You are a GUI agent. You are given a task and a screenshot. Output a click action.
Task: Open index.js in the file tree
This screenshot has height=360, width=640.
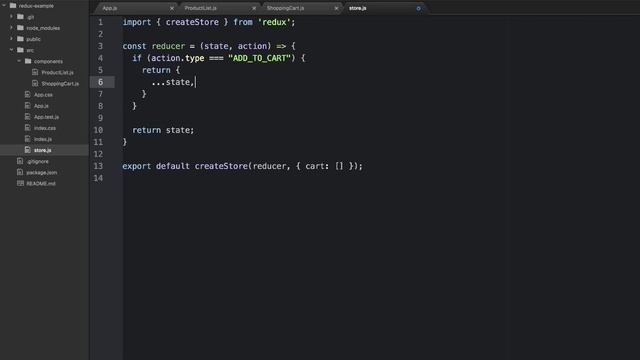(x=43, y=139)
